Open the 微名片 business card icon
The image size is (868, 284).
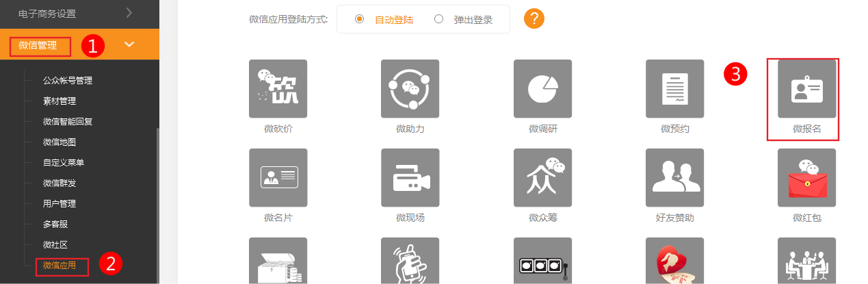coord(278,178)
